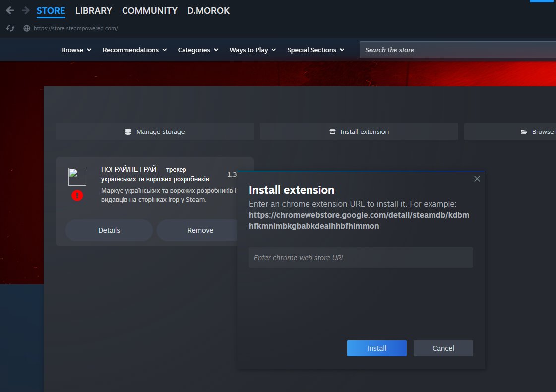The width and height of the screenshot is (556, 392).
Task: Expand the Special Sections dropdown
Action: tap(315, 50)
